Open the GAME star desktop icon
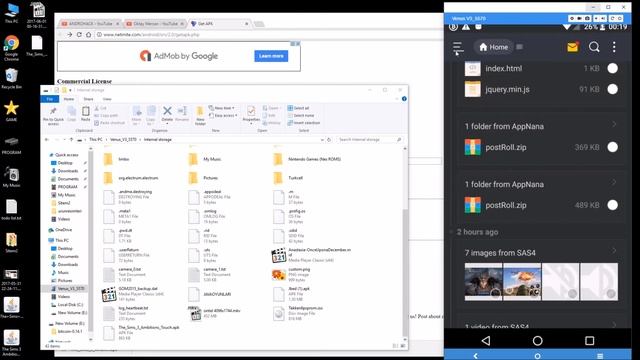This screenshot has height=360, width=640. 11,111
